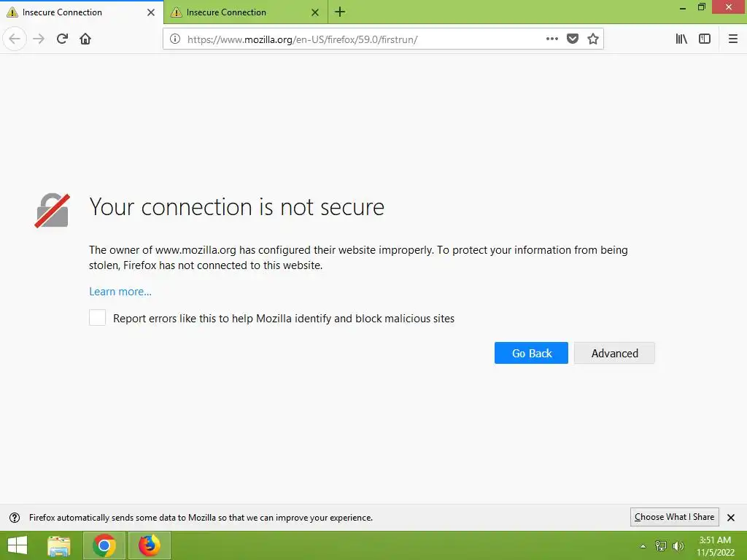
Task: Restore down the Firefox window
Action: 702,7
